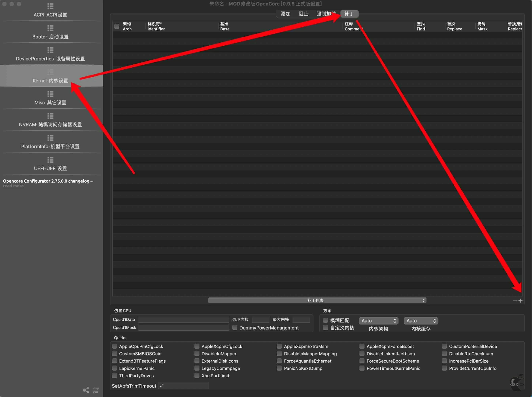Screen dimensions: 532x397
Task: Enable 模糊匹配 checkbox
Action: tap(325, 320)
